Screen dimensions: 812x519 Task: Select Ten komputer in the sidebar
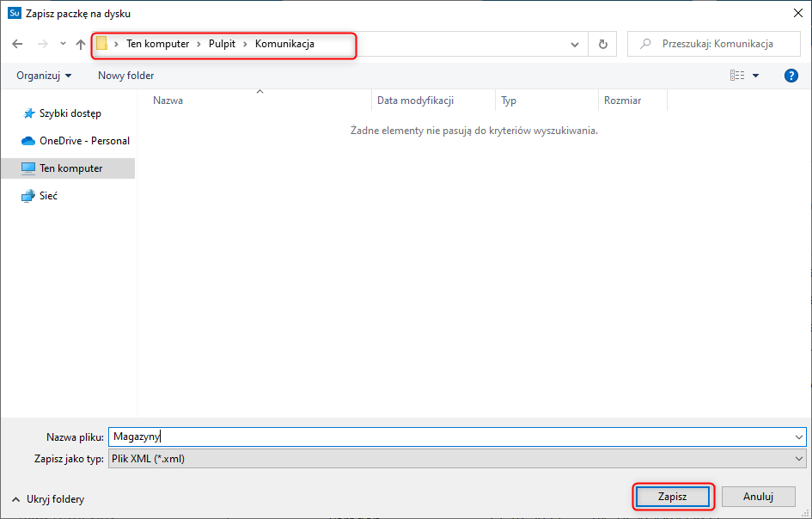pyautogui.click(x=69, y=168)
